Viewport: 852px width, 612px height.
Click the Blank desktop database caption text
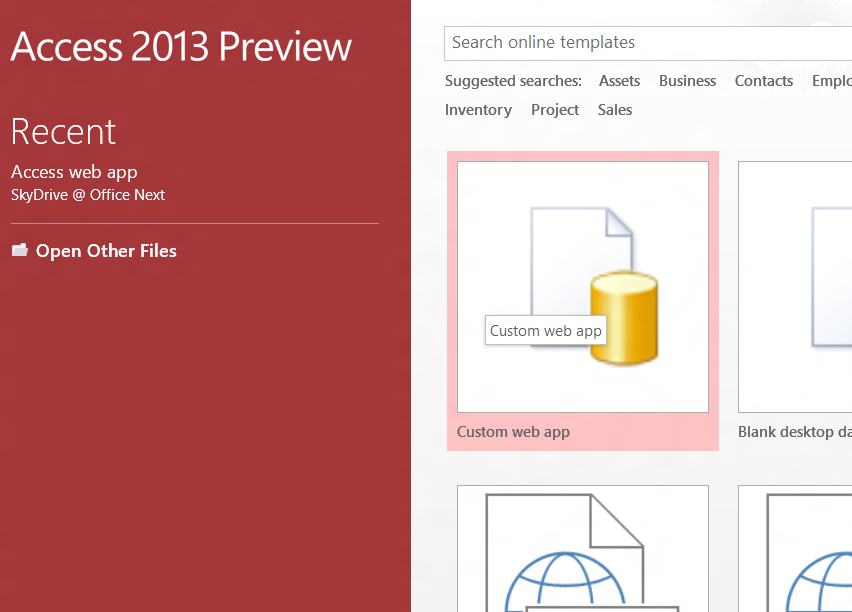point(794,432)
